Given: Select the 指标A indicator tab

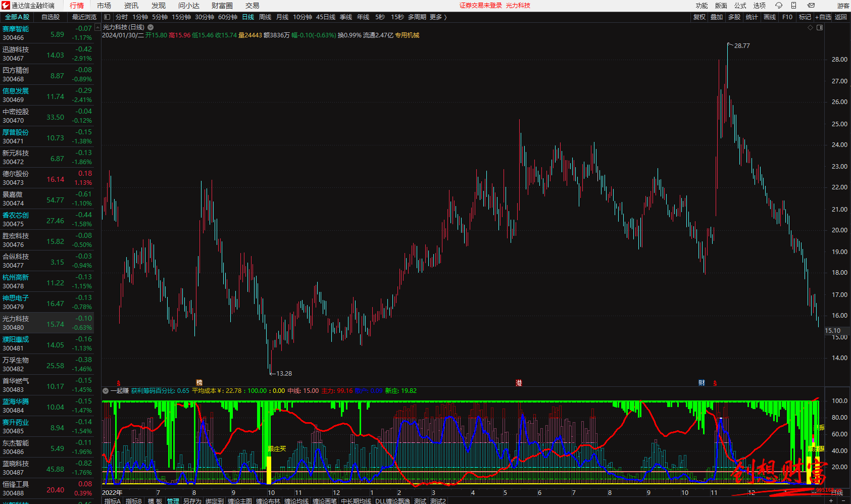Looking at the screenshot, I should 113,501.
